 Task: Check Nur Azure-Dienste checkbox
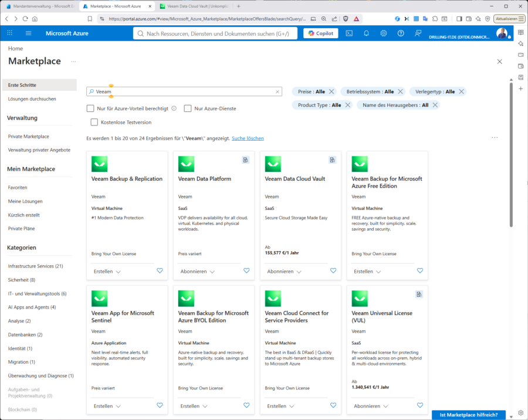point(188,109)
